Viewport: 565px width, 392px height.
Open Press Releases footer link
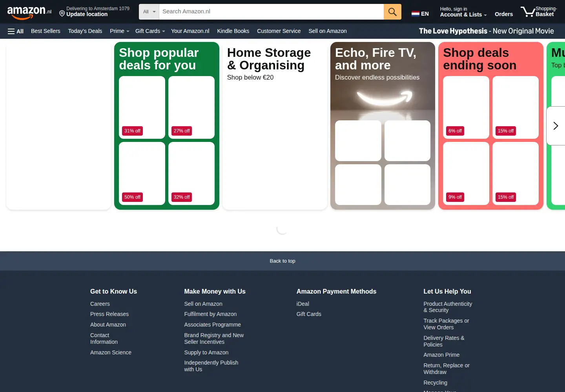(x=109, y=314)
